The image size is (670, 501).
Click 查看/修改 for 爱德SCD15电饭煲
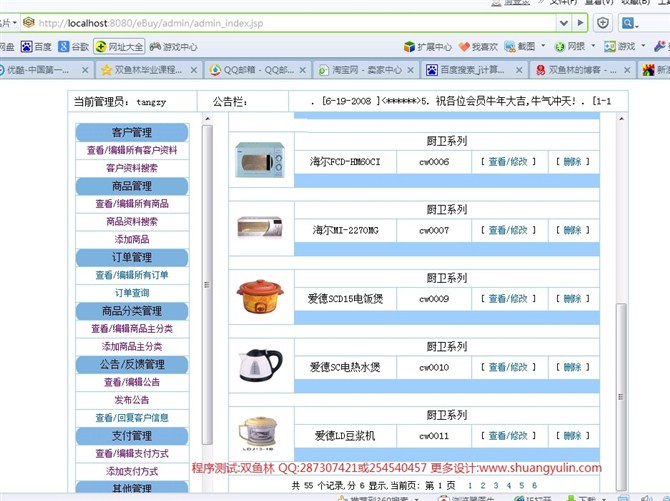click(508, 298)
